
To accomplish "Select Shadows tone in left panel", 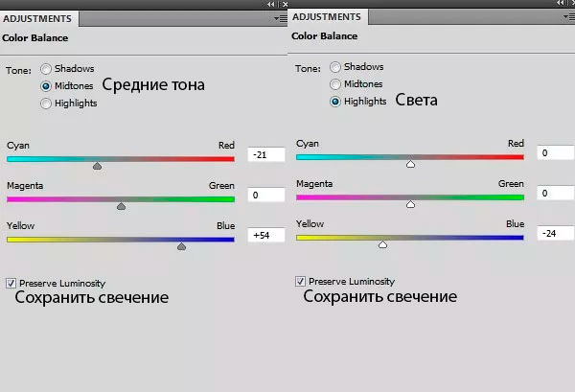I will click(46, 69).
